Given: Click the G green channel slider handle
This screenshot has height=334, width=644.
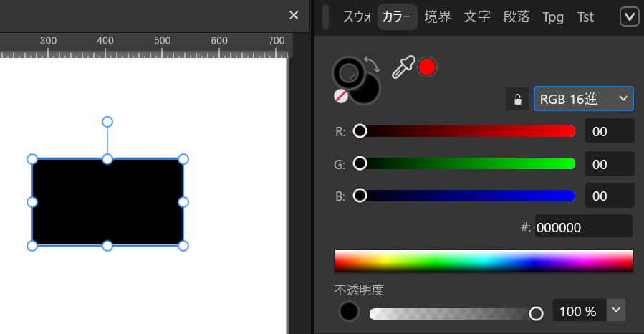Looking at the screenshot, I should tap(360, 163).
